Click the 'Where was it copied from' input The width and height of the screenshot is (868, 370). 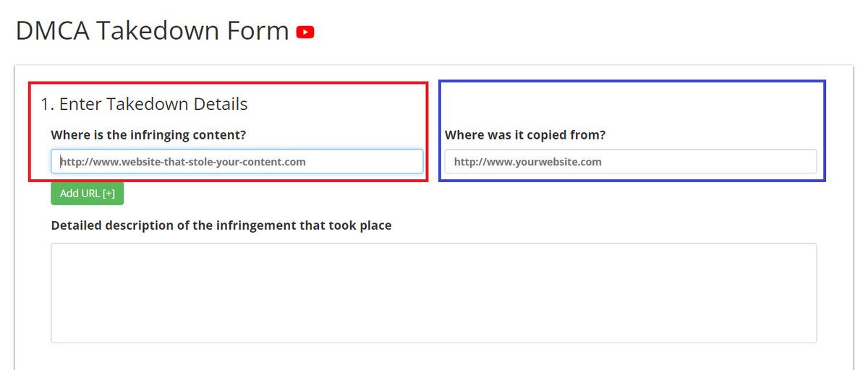(x=630, y=161)
